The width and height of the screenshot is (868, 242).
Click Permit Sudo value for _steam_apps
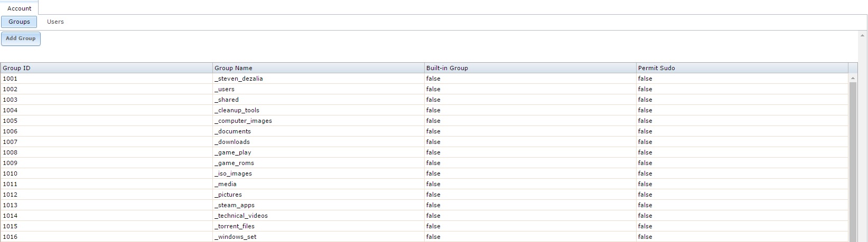tap(645, 205)
